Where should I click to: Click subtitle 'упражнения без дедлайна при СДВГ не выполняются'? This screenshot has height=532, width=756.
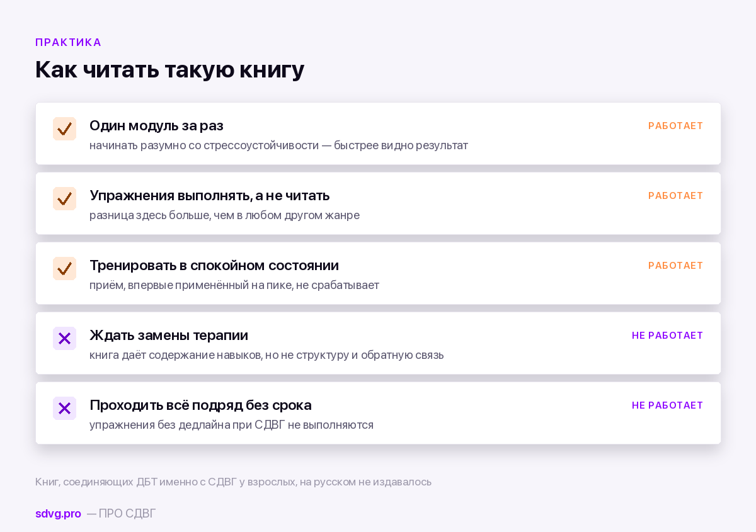(x=231, y=425)
